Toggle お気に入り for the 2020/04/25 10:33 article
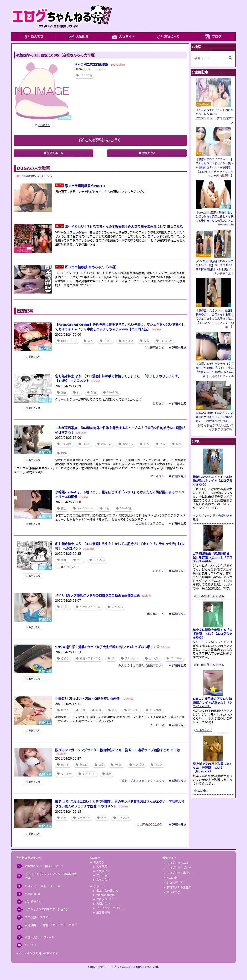The image size is (247, 980). tap(33, 679)
